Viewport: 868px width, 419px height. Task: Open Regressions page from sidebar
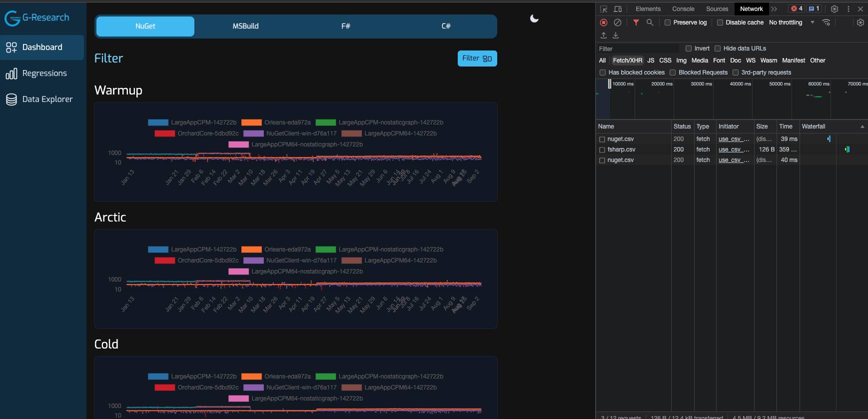point(42,73)
